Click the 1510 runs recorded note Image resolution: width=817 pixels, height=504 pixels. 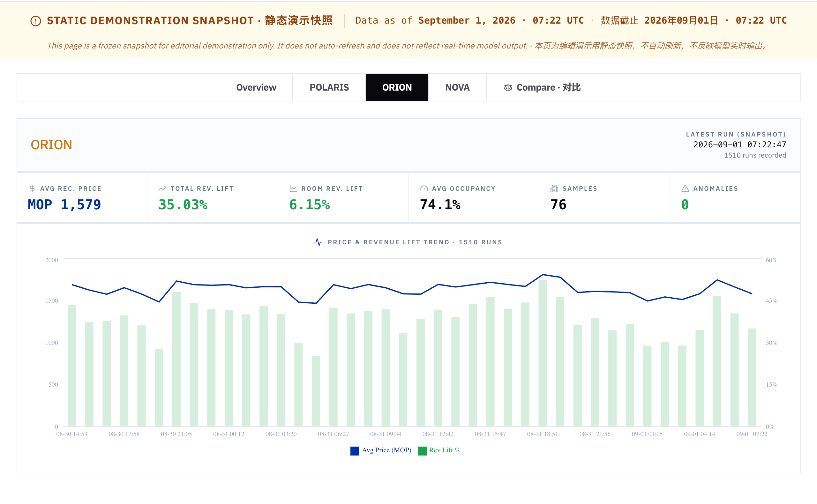point(755,155)
